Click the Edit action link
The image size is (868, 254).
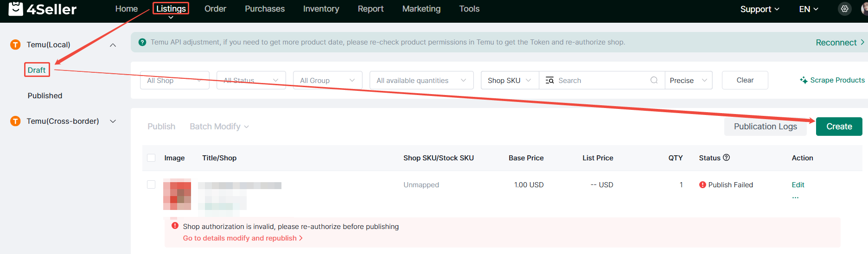coord(798,184)
